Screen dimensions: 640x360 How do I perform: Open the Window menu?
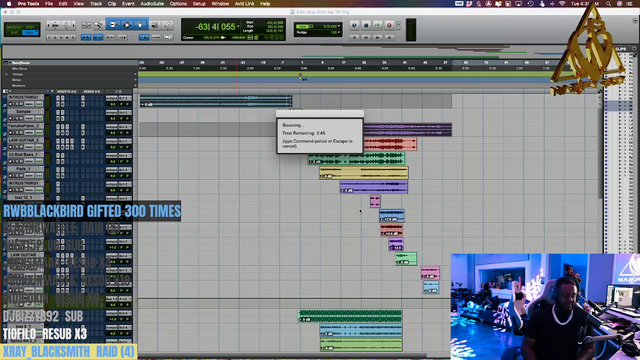click(220, 4)
